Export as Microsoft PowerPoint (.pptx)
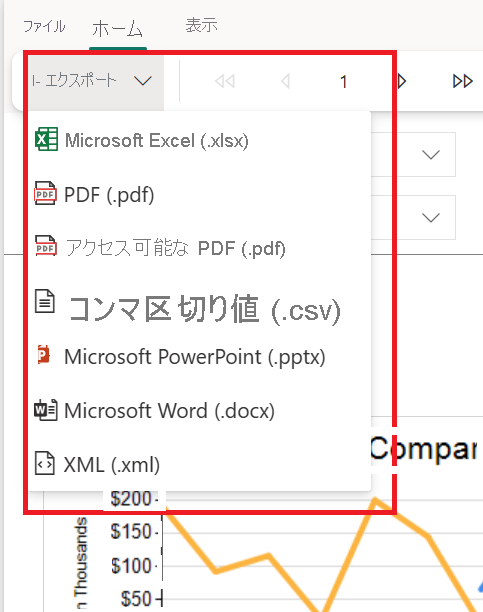Screen dimensions: 483x612 [x=199, y=356]
